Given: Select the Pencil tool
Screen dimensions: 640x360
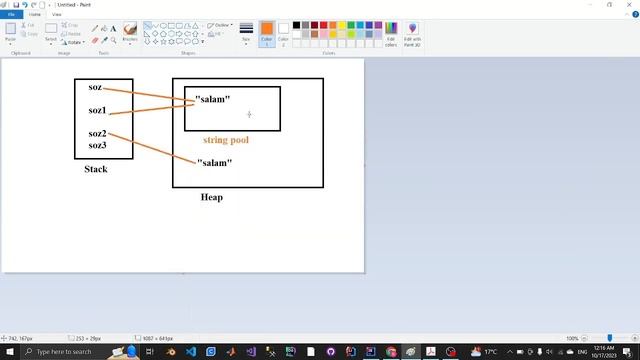Looking at the screenshot, I should [95, 29].
